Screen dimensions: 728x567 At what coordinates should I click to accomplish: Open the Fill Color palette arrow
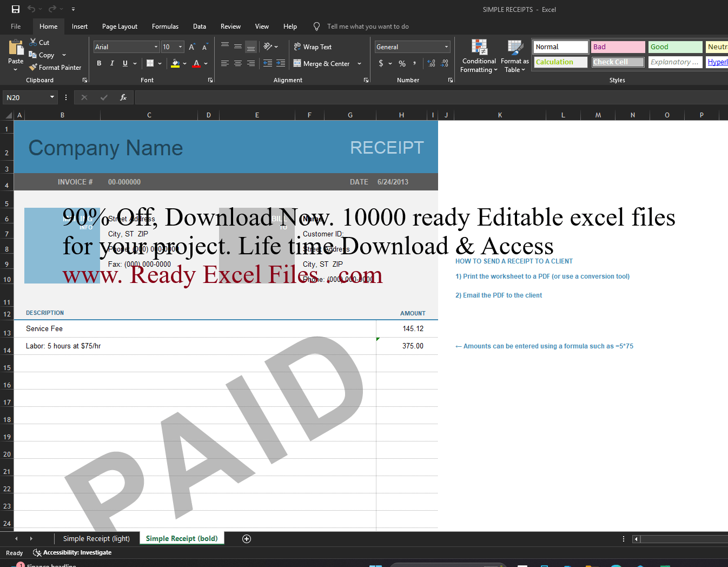[x=185, y=63]
